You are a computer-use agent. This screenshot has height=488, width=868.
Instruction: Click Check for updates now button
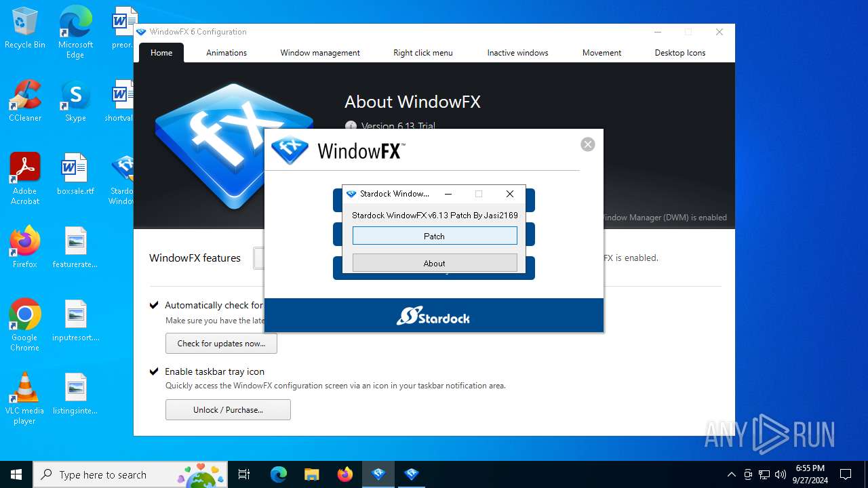pyautogui.click(x=221, y=344)
